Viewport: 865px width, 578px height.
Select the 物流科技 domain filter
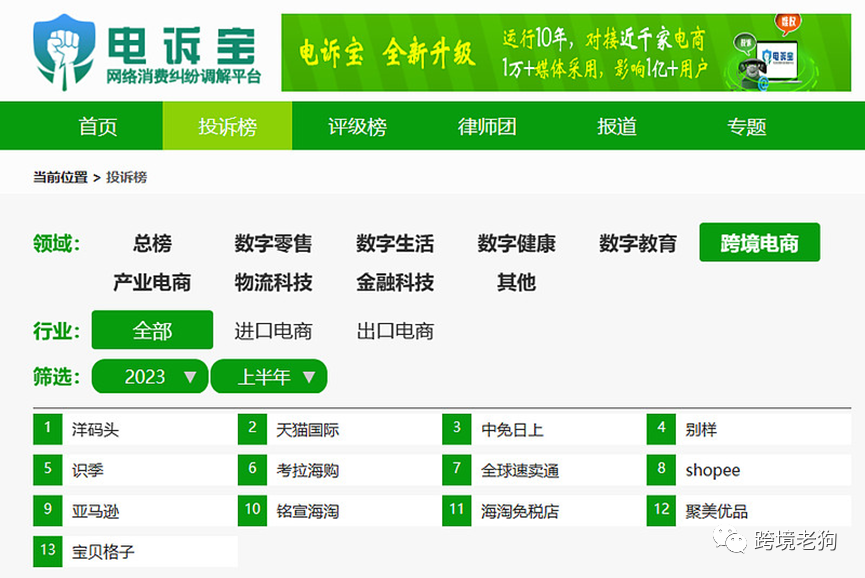click(273, 282)
